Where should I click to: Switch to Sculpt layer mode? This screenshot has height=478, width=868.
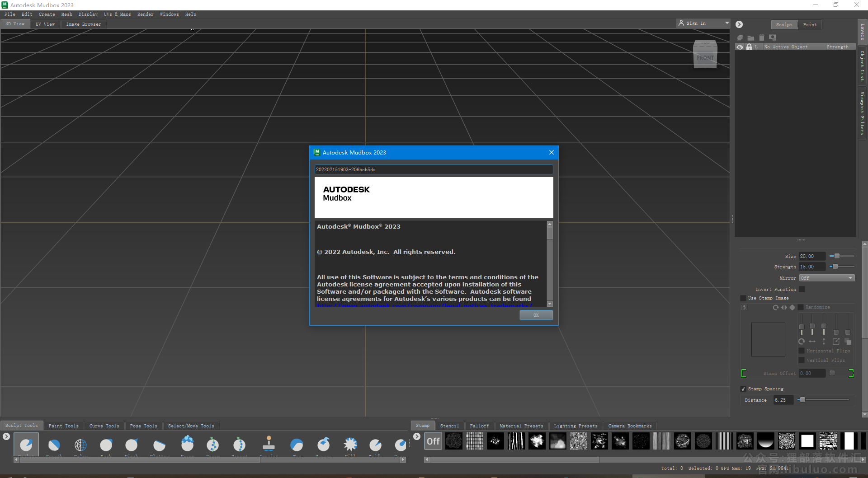[784, 25]
